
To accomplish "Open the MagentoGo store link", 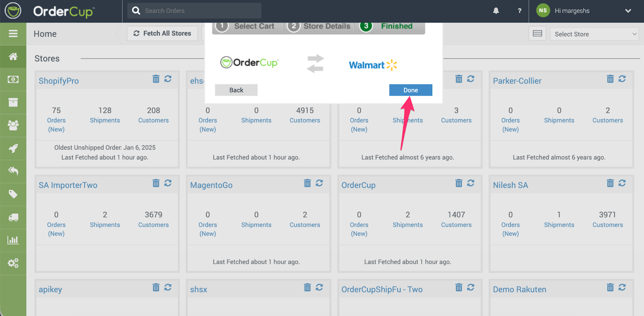I will pos(211,185).
